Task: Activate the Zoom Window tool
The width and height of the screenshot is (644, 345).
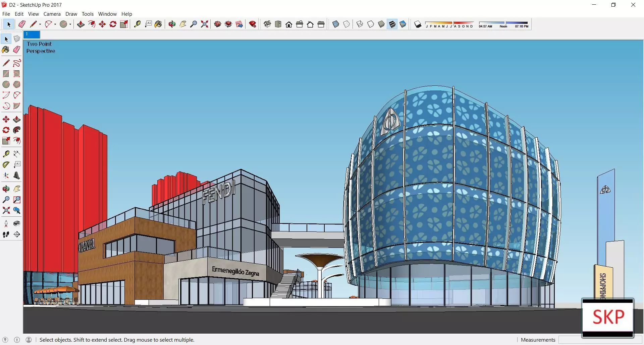Action: tap(17, 200)
